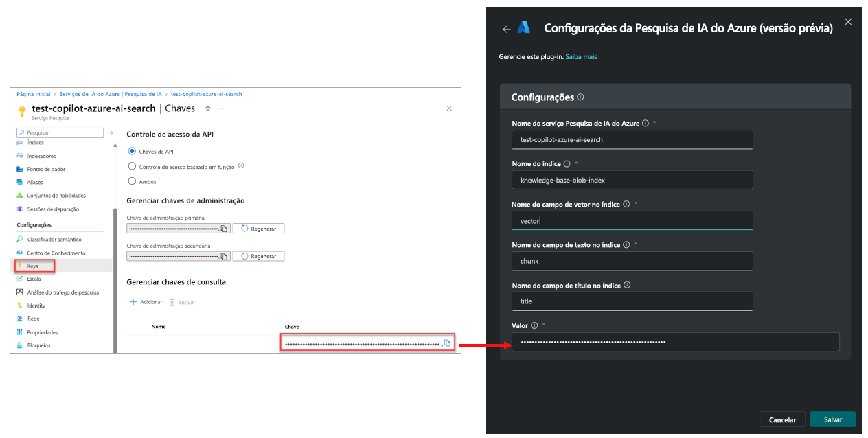Open Rede in the sidebar
Image resolution: width=868 pixels, height=438 pixels.
point(33,319)
